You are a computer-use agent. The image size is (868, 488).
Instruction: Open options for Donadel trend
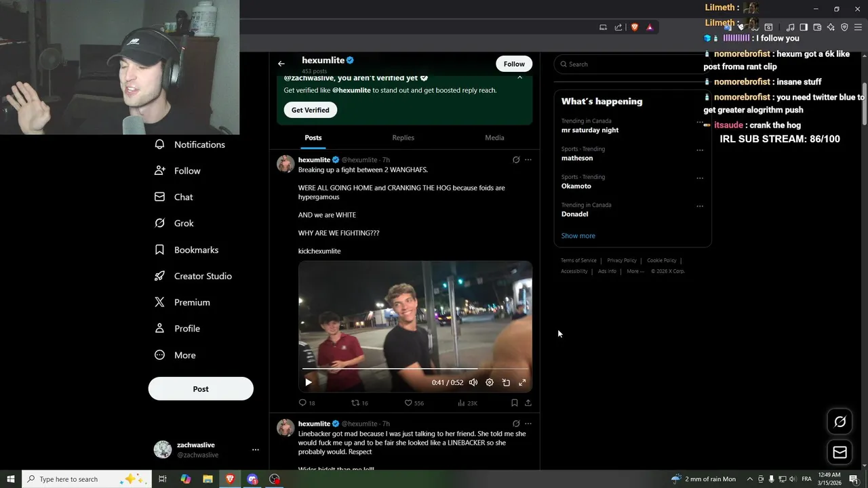click(x=700, y=206)
